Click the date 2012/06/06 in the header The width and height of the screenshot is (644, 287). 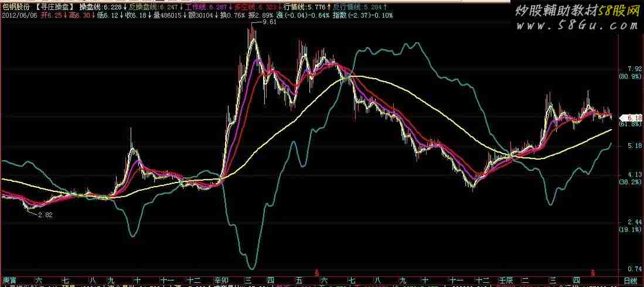point(20,15)
